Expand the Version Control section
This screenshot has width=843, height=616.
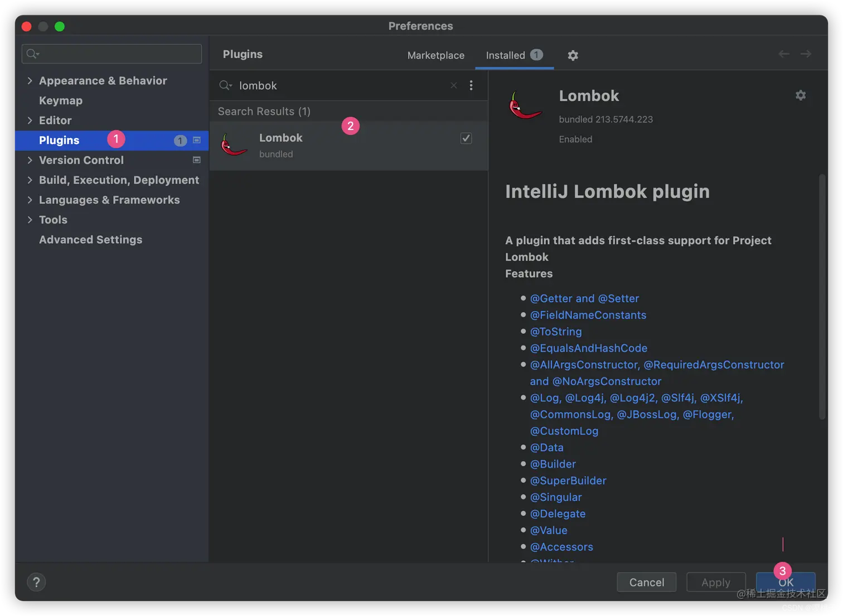[30, 160]
